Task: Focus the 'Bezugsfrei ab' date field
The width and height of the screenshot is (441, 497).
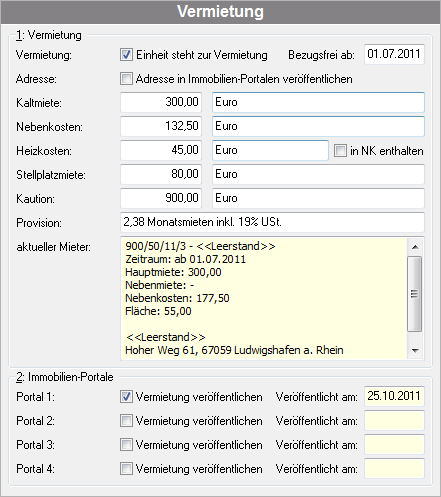Action: pos(394,54)
